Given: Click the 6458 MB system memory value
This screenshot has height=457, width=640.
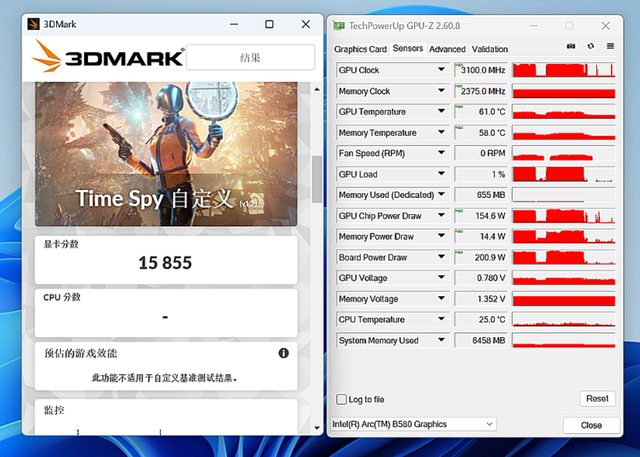Looking at the screenshot, I should [x=489, y=340].
